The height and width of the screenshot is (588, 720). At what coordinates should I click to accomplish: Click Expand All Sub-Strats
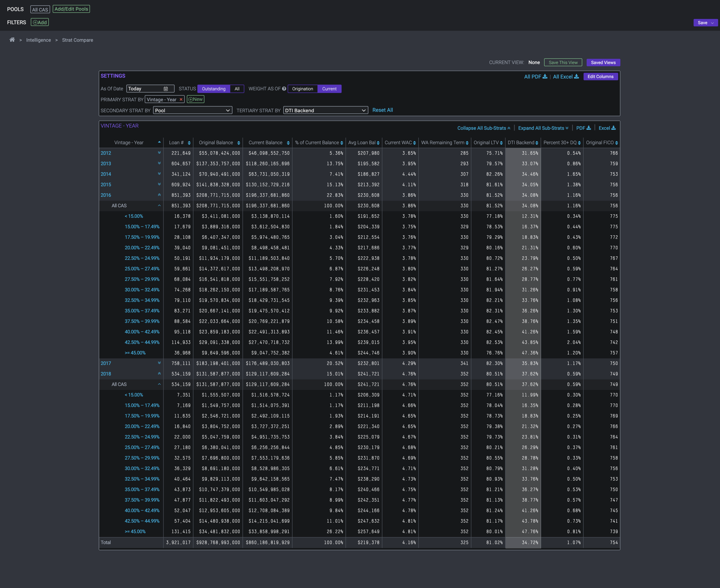coord(543,128)
